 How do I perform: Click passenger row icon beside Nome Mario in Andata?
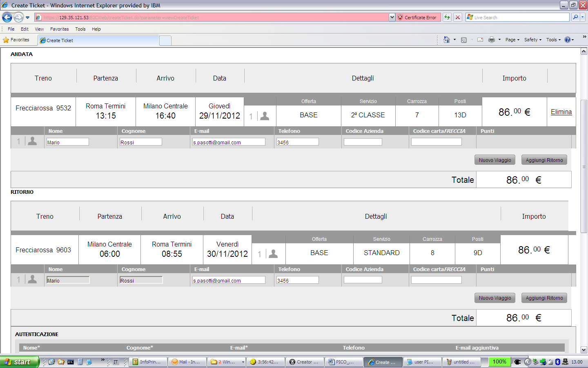pyautogui.click(x=32, y=141)
